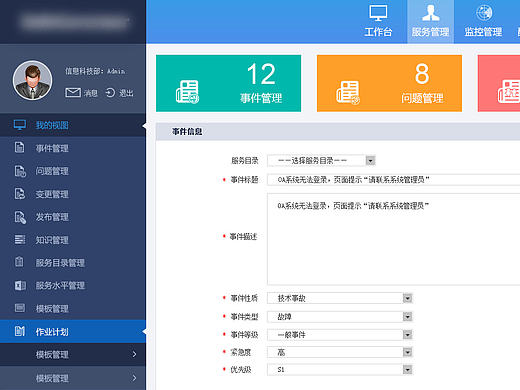This screenshot has height=390, width=520.
Task: Click the 发布管理 sidebar icon
Action: coord(20,217)
